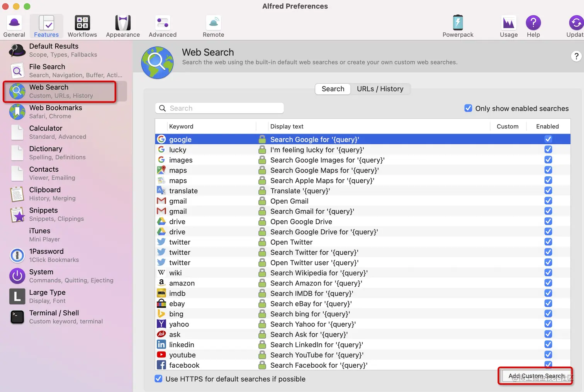The width and height of the screenshot is (584, 392).
Task: Click the Custom column header
Action: coord(508,126)
